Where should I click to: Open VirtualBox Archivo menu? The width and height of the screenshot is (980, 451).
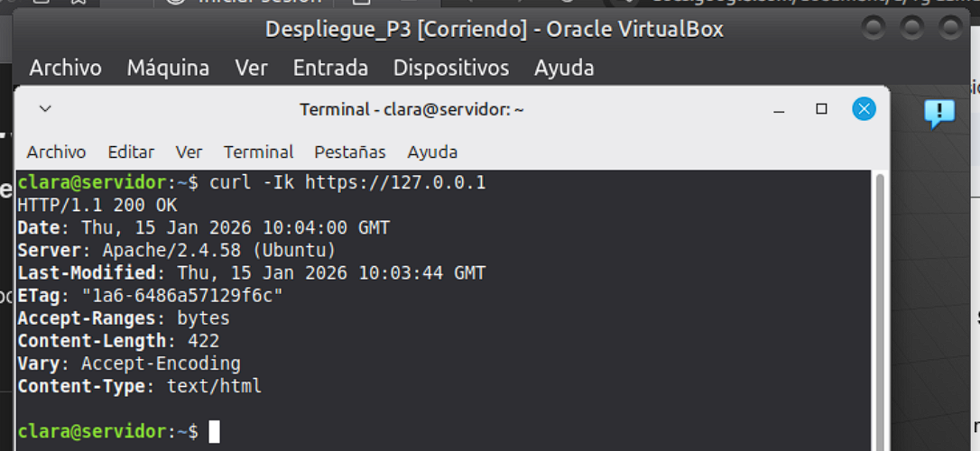(65, 68)
